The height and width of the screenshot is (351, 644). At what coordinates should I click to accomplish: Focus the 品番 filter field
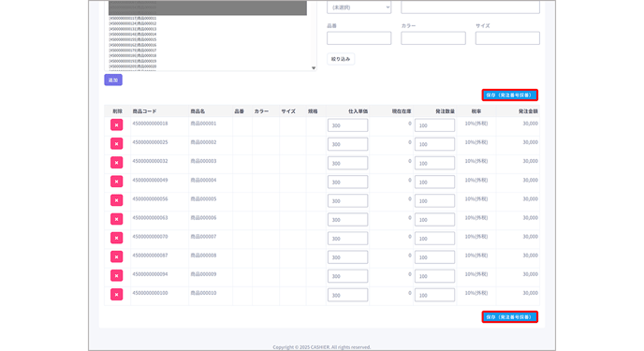[x=359, y=38]
